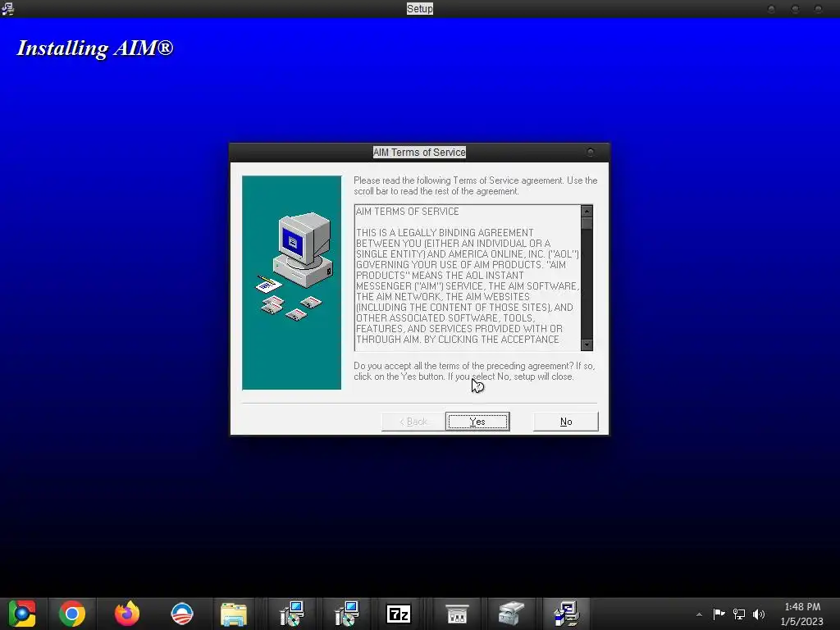
Task: Click the disabled Back button
Action: [413, 422]
